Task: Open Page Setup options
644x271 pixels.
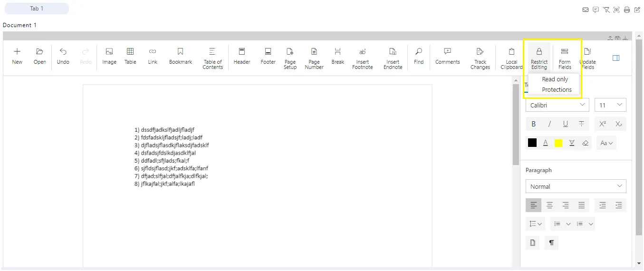Action: [290, 58]
